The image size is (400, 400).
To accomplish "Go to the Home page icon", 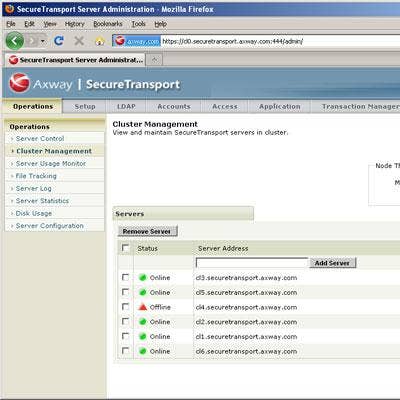I will (100, 41).
